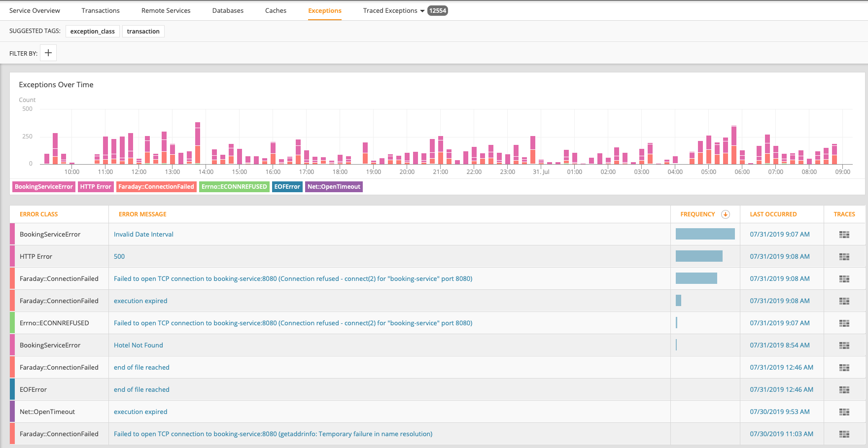The image size is (868, 448).
Task: View traces for Hotel Not Found error
Action: pos(844,345)
